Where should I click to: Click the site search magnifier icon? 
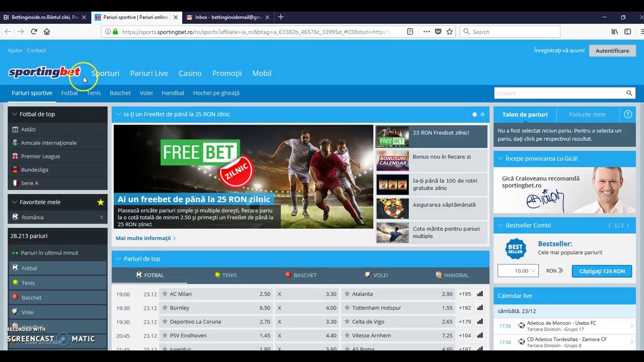[629, 93]
